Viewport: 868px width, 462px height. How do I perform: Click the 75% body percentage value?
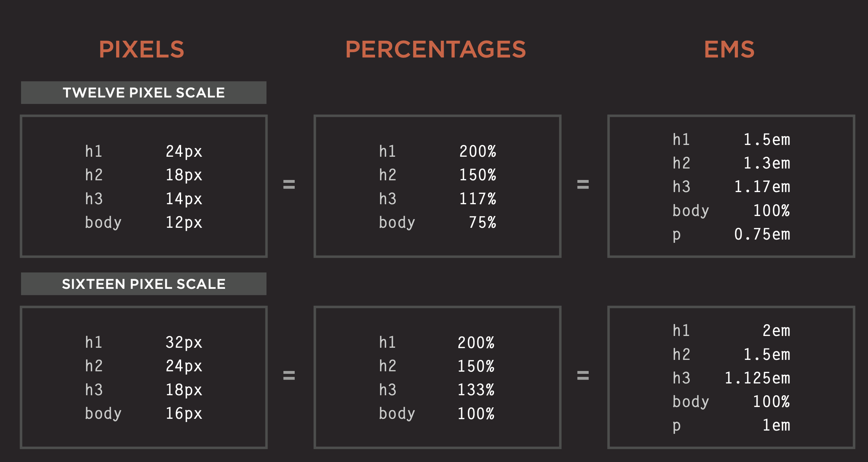[482, 222]
